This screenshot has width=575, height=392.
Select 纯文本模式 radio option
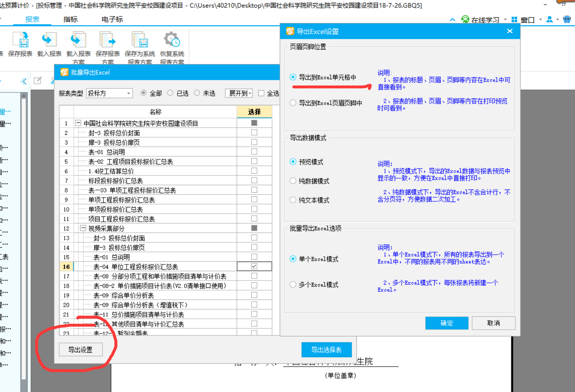tap(293, 200)
